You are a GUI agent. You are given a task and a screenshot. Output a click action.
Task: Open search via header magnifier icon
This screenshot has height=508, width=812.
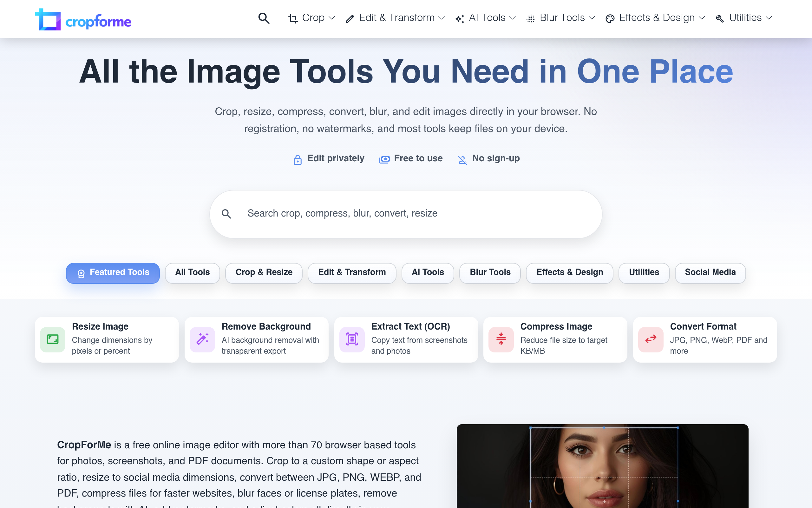pyautogui.click(x=264, y=18)
